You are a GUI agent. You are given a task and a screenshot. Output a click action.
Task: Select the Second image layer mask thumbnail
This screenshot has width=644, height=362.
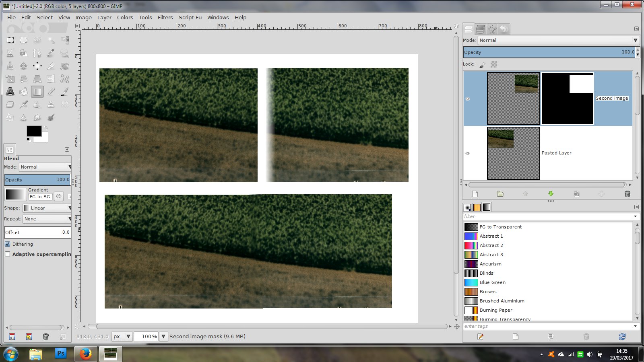tap(568, 99)
